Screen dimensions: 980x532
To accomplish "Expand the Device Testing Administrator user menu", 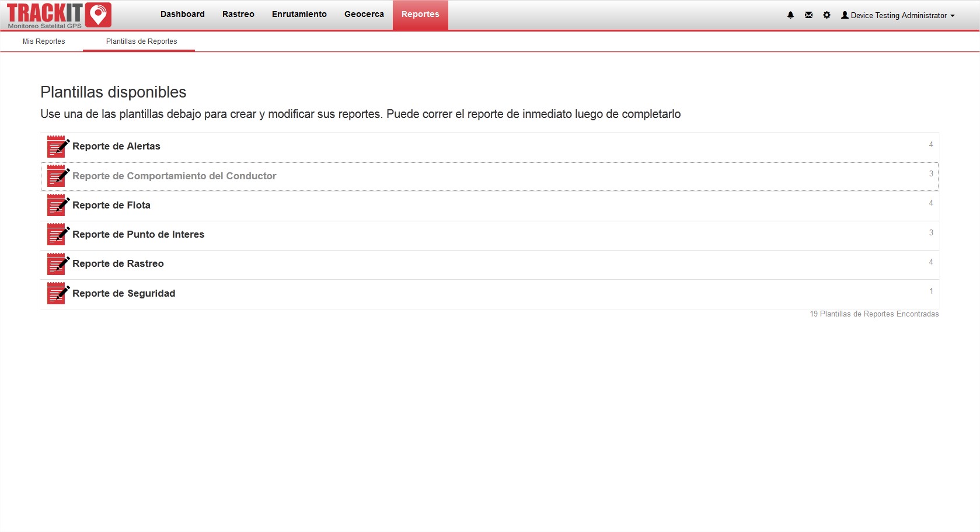I will pyautogui.click(x=898, y=16).
